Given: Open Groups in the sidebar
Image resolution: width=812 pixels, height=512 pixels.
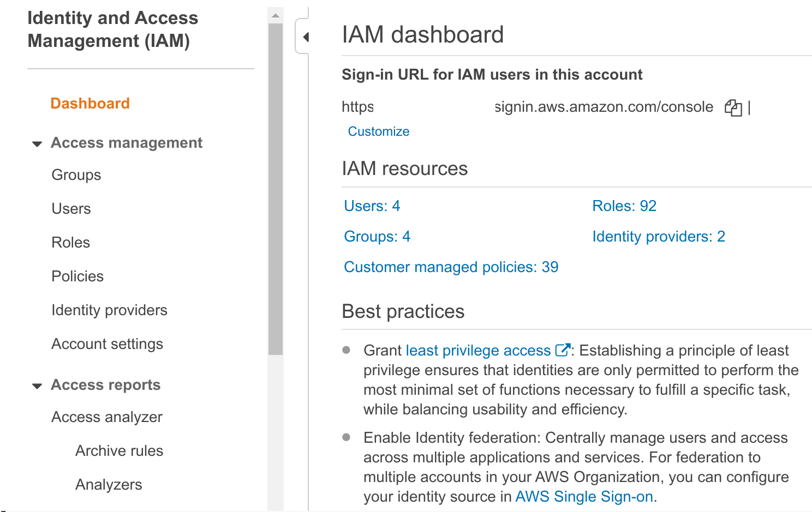Looking at the screenshot, I should 76,175.
